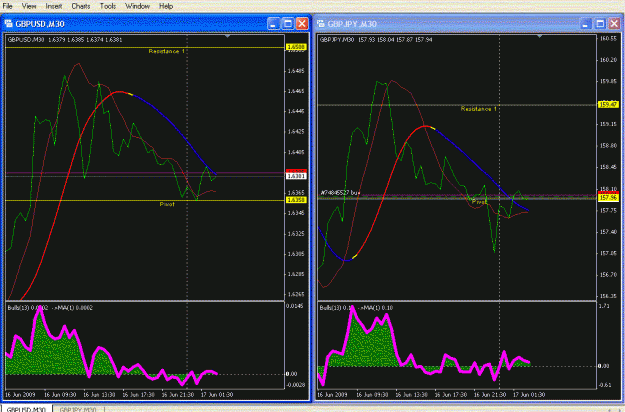The height and width of the screenshot is (412, 625).
Task: Maximize the GBPJPY,M30 chart window
Action: tap(600, 24)
